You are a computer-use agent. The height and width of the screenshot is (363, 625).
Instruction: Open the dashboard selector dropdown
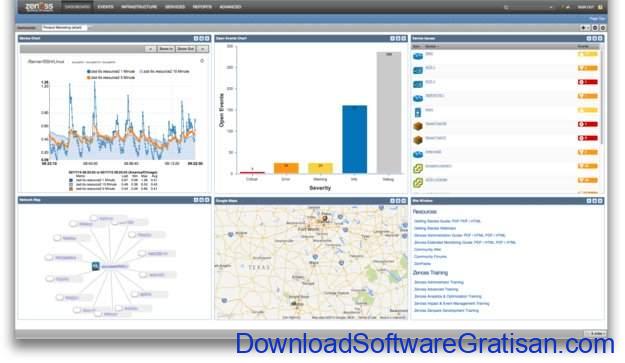click(64, 27)
